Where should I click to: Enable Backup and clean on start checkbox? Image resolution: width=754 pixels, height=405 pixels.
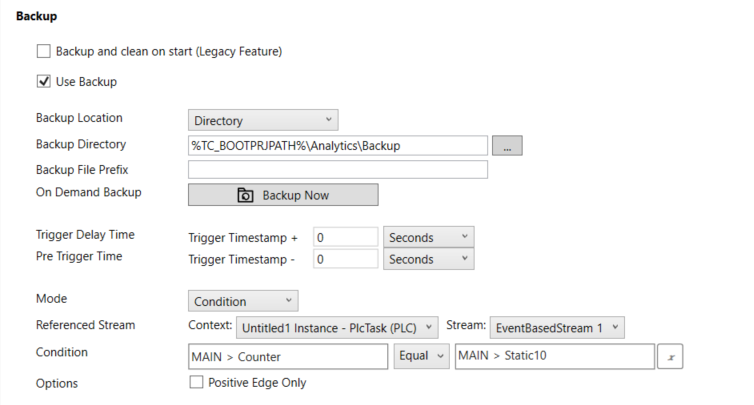pyautogui.click(x=44, y=51)
